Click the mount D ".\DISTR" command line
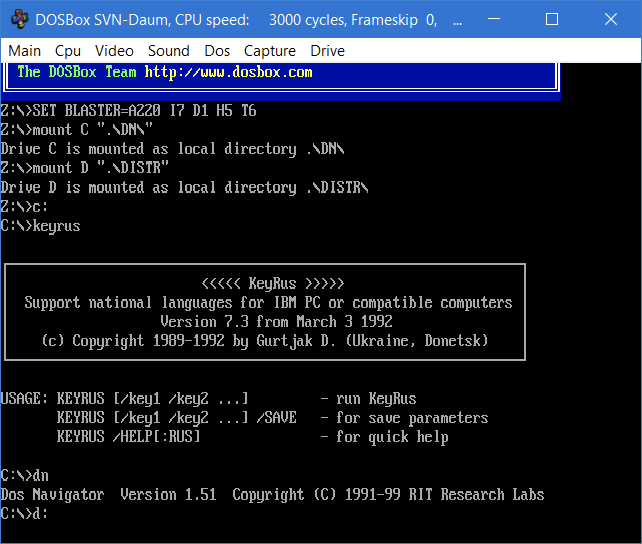 pyautogui.click(x=85, y=168)
